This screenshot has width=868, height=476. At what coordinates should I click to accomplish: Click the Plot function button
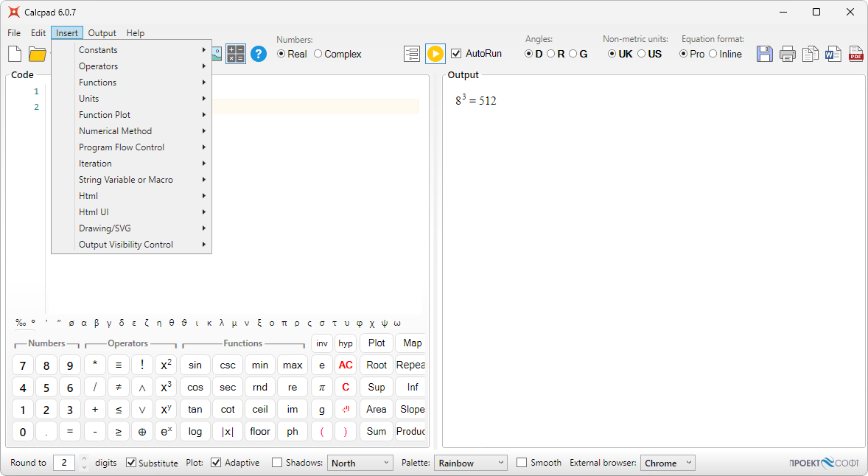coord(377,343)
